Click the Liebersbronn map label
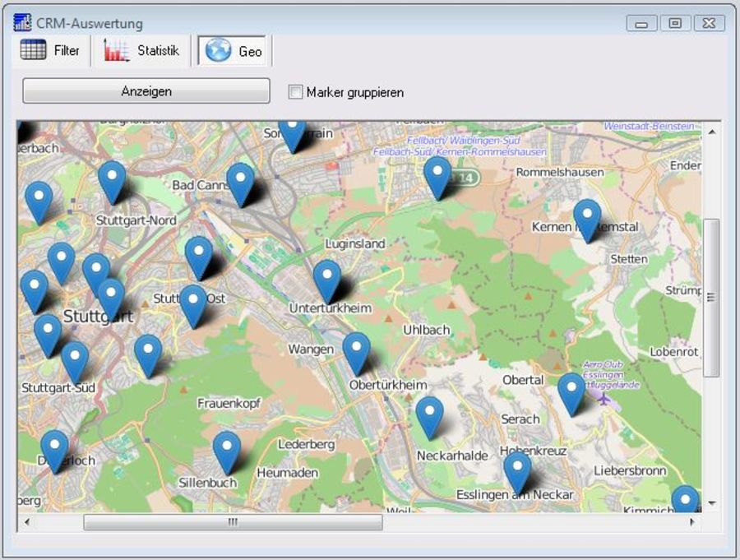The height and width of the screenshot is (560, 740). [630, 470]
